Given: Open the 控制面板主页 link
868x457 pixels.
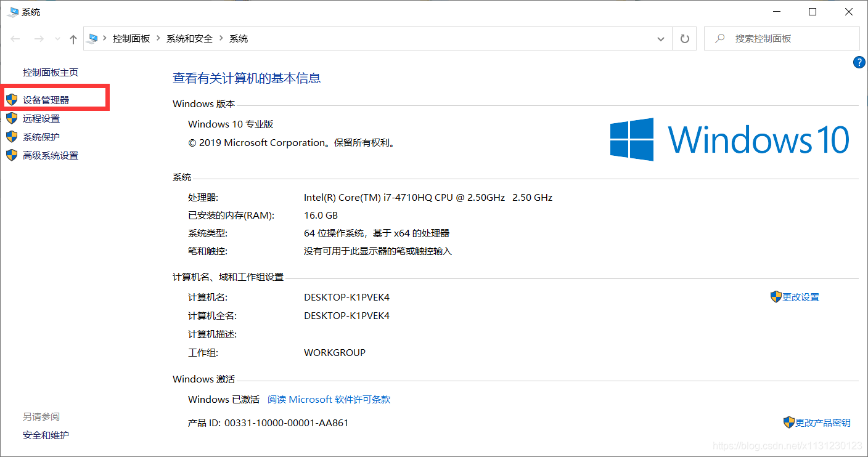Looking at the screenshot, I should [51, 73].
